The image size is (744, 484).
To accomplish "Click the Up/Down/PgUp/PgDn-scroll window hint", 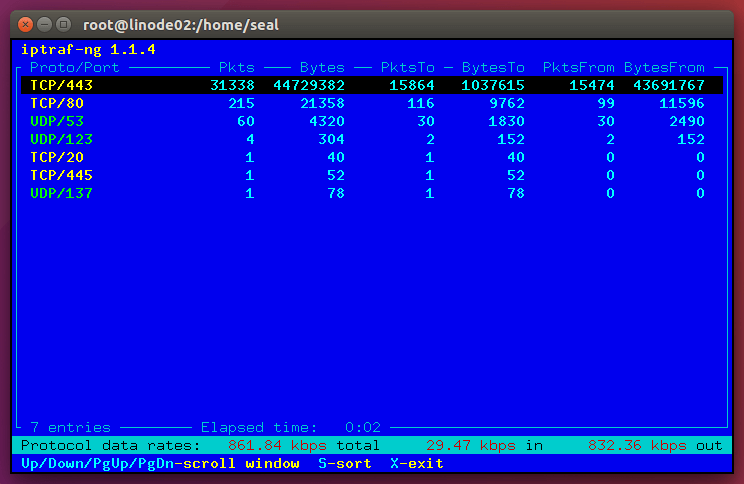I will (160, 463).
